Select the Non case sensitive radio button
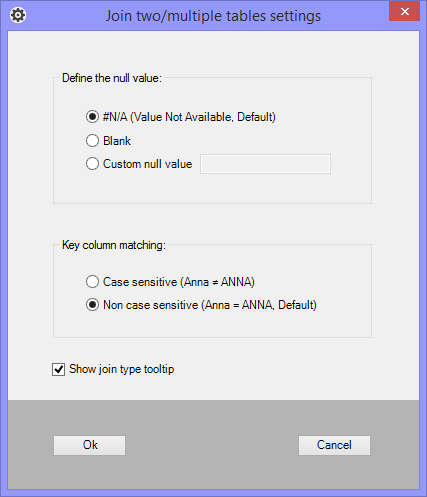Viewport: 427px width, 497px height. coord(92,305)
